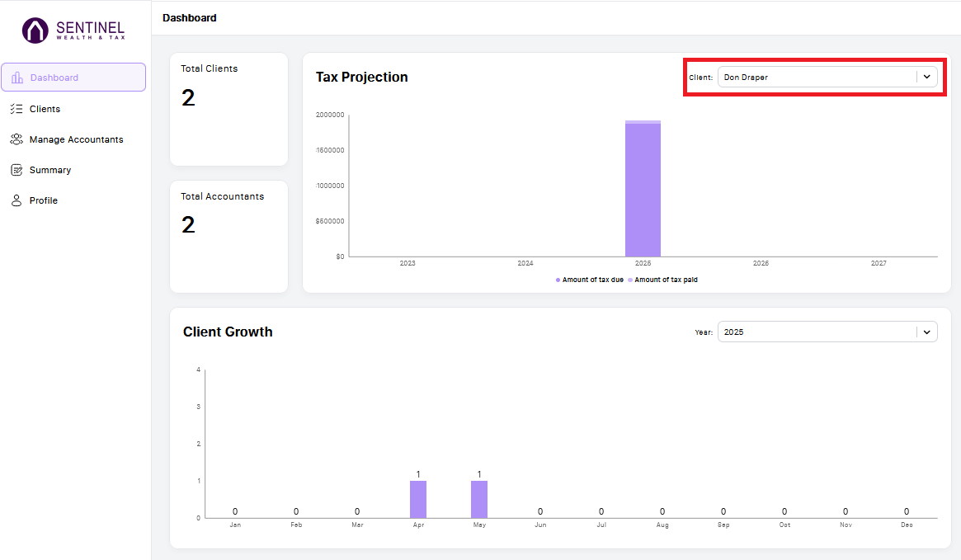The width and height of the screenshot is (961, 560).
Task: Click the Tax Projection heading
Action: 361,78
